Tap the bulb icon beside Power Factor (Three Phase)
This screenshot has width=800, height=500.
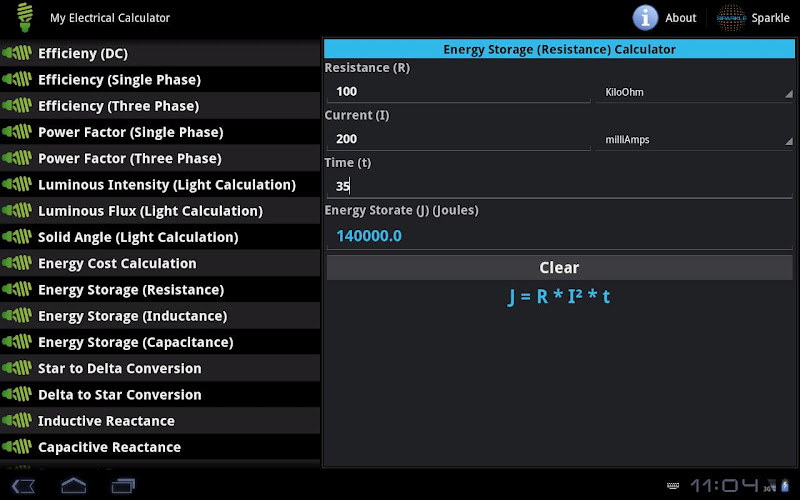(17, 158)
